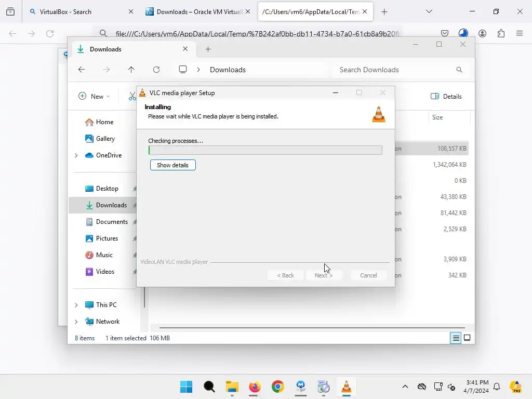Select OneDrive in the File Explorer sidebar
Screen dimensions: 532x399
coord(103,155)
